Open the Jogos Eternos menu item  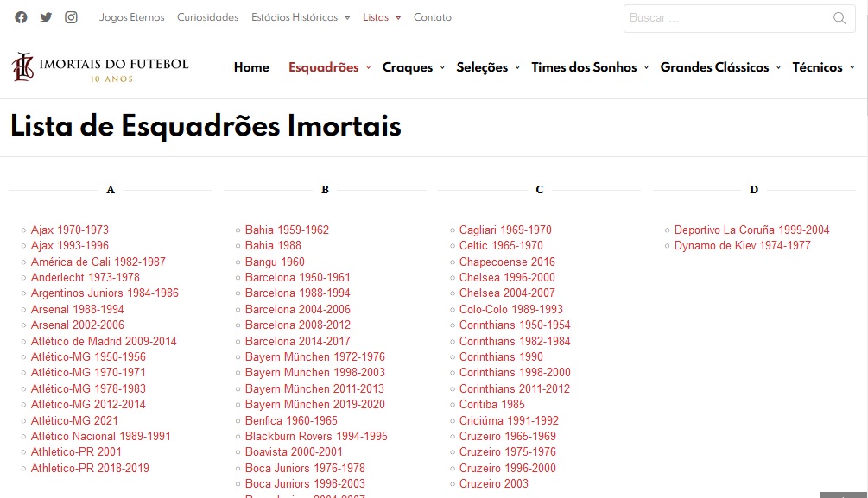coord(132,17)
